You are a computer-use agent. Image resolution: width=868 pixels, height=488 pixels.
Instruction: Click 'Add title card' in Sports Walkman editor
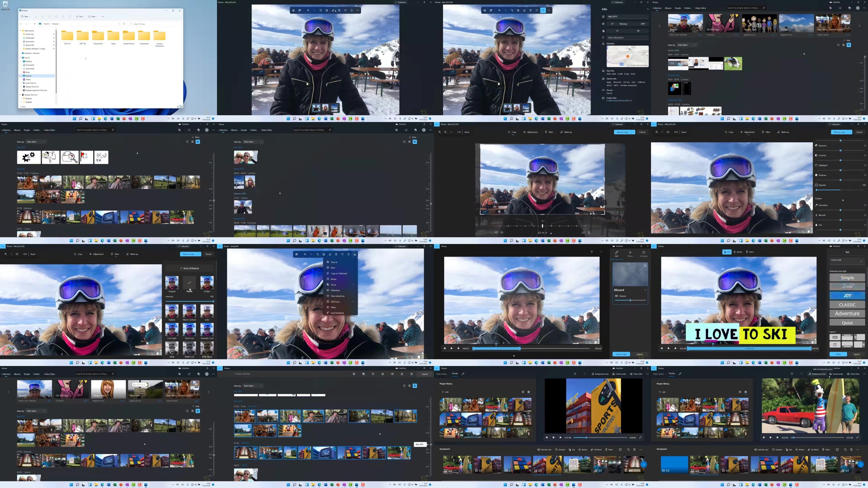tap(544, 450)
